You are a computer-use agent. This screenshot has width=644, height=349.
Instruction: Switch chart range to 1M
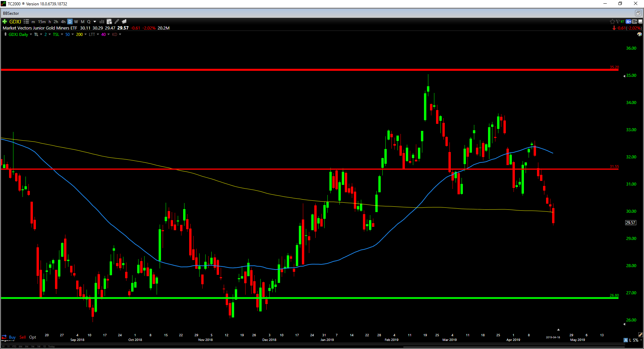[x=33, y=346]
